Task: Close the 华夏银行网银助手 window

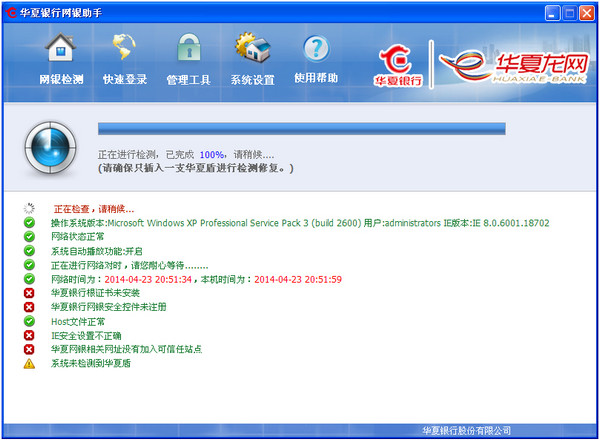Action: [587, 13]
